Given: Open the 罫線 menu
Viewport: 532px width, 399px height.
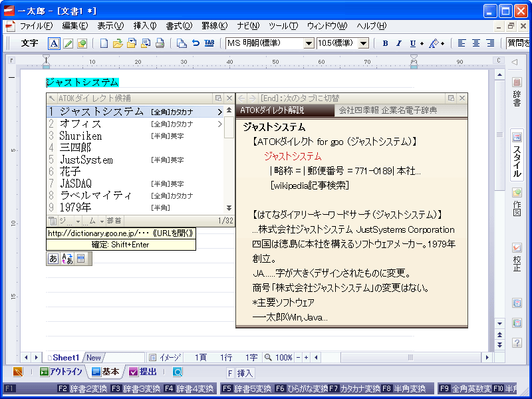Looking at the screenshot, I should [x=214, y=26].
